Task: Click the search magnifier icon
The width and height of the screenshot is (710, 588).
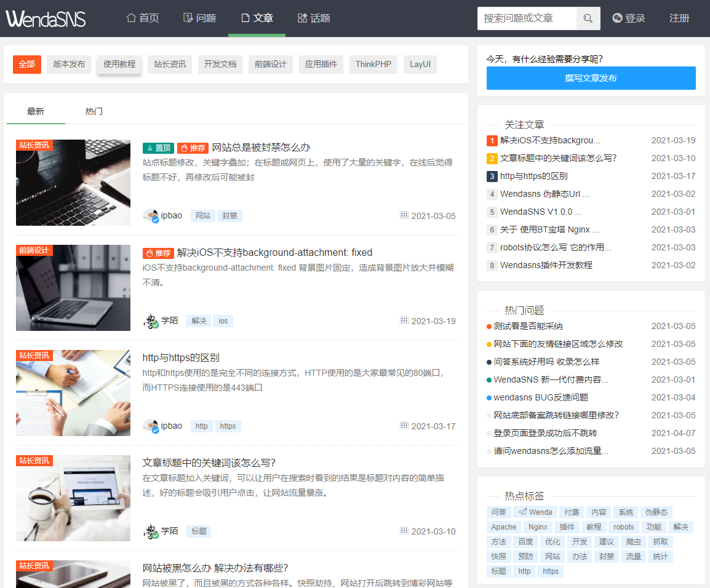Action: 587,18
